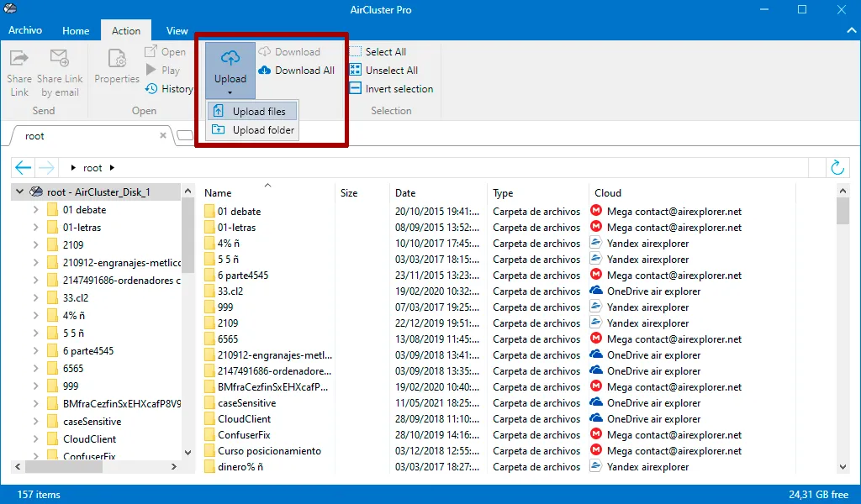861x504 pixels.
Task: Click tree panel vertical scrollbar thumb
Action: [188, 236]
